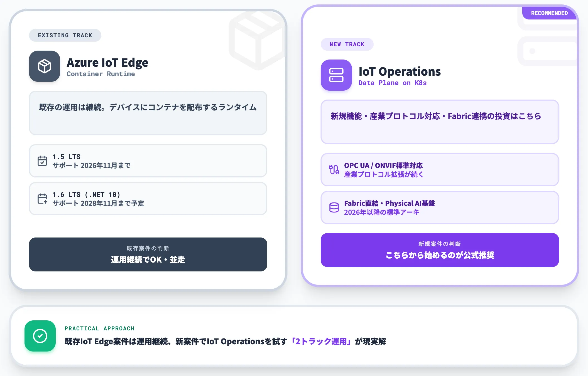Click the IoT Operations server icon
The height and width of the screenshot is (376, 588).
pyautogui.click(x=336, y=75)
